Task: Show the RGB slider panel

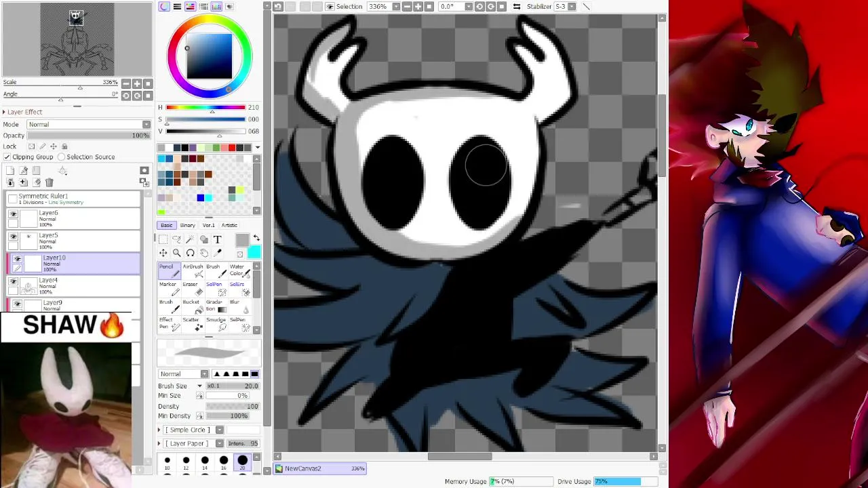Action: [178, 6]
